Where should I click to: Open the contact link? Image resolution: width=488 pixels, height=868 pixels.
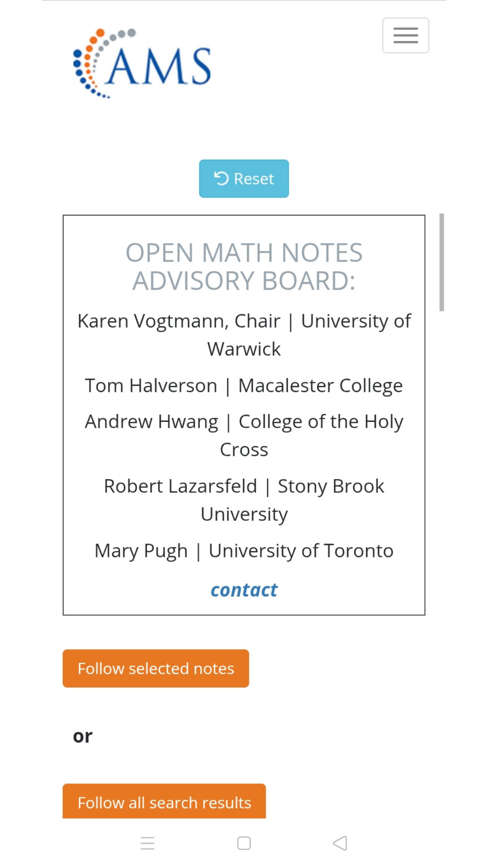click(244, 590)
